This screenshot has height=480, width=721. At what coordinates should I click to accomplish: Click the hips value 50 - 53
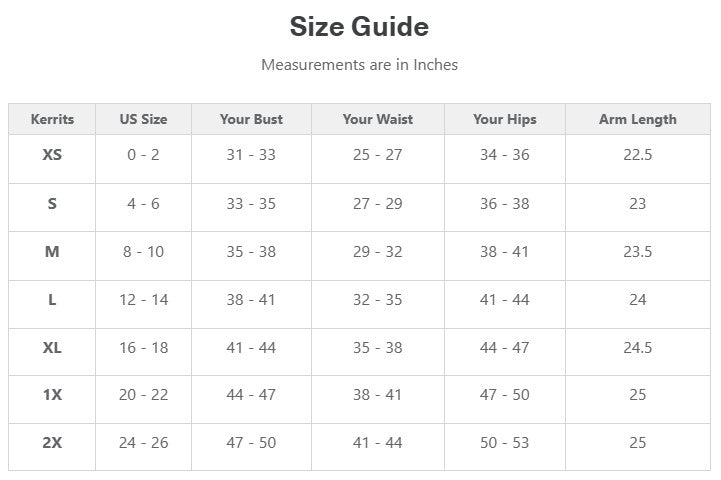coord(504,443)
